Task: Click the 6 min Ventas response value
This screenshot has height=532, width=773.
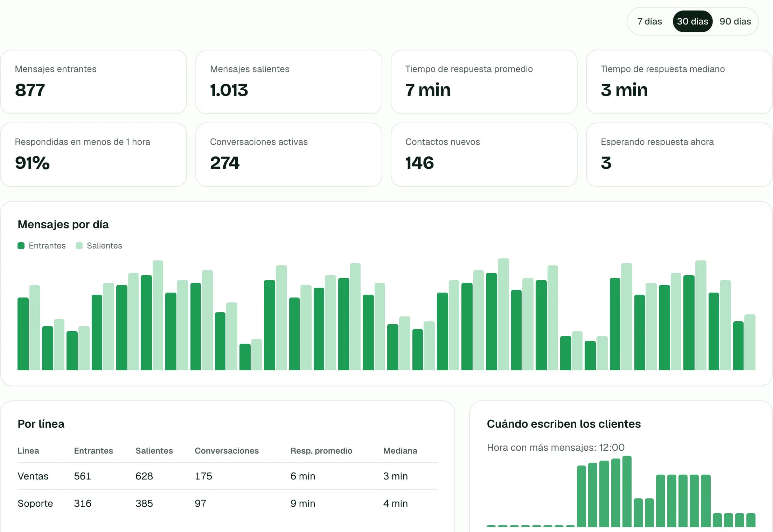Action: [303, 476]
